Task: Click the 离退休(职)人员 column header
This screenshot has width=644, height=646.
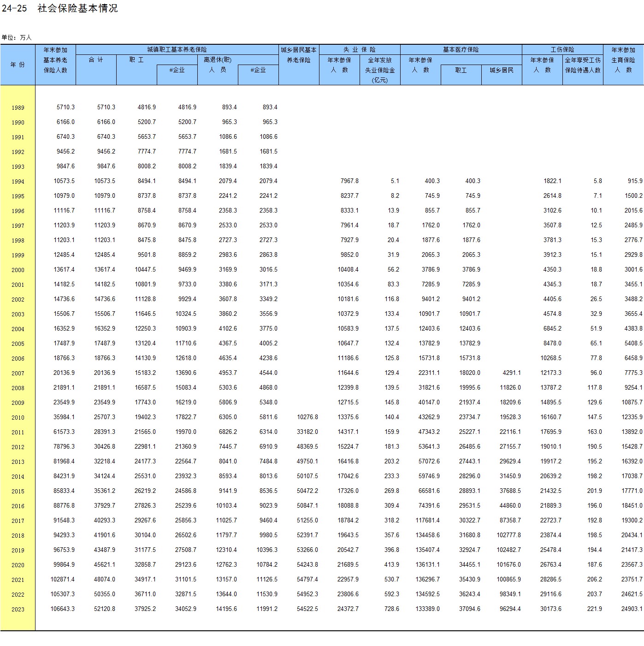Action: (218, 65)
